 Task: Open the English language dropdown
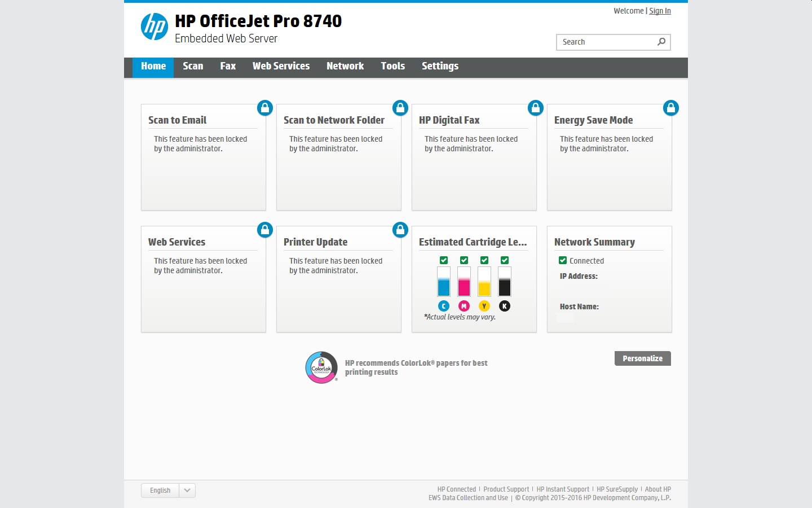pos(187,490)
